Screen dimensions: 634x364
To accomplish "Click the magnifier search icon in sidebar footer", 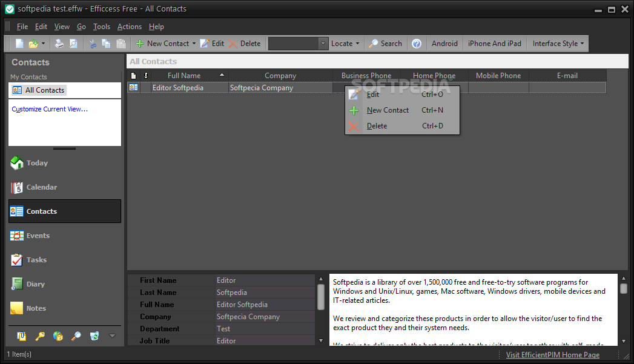I will click(76, 336).
